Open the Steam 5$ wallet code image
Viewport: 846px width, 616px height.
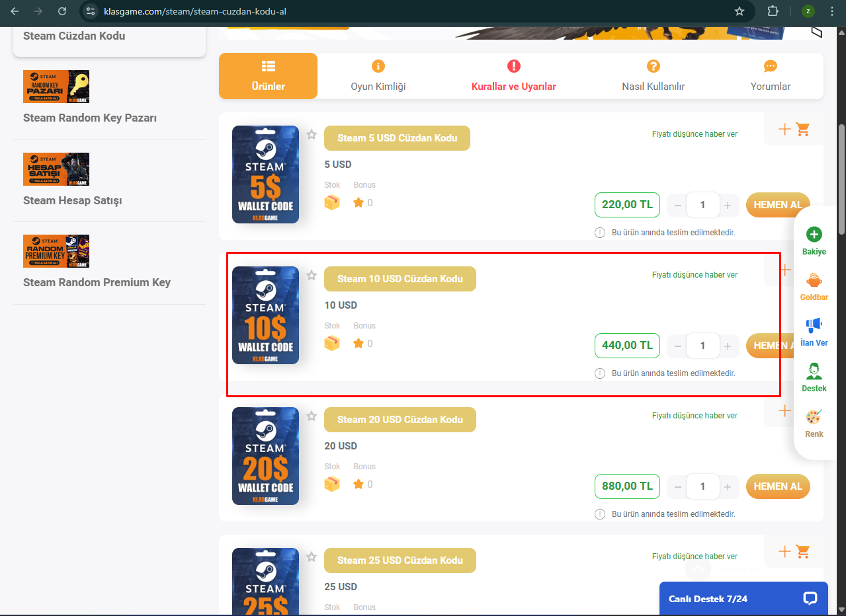point(265,174)
